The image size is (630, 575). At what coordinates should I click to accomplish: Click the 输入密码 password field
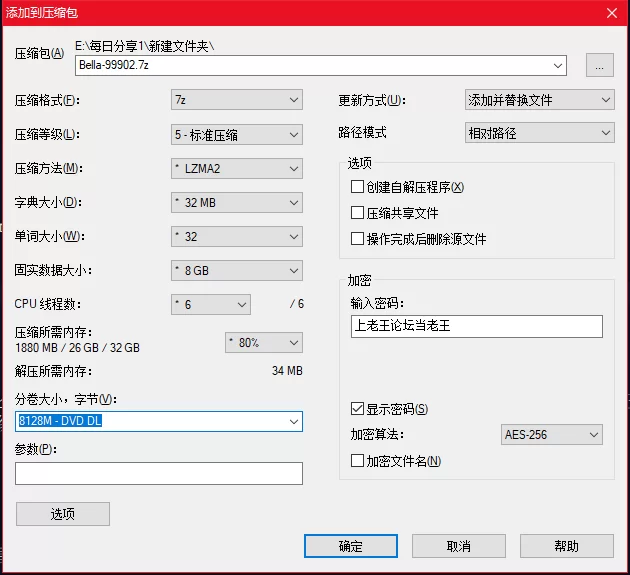(477, 326)
